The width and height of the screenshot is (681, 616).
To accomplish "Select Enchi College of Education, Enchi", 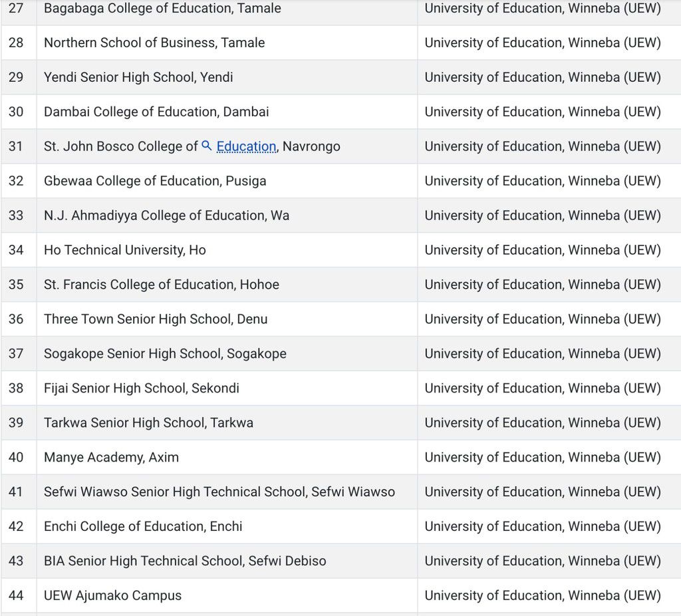I will pos(143,527).
